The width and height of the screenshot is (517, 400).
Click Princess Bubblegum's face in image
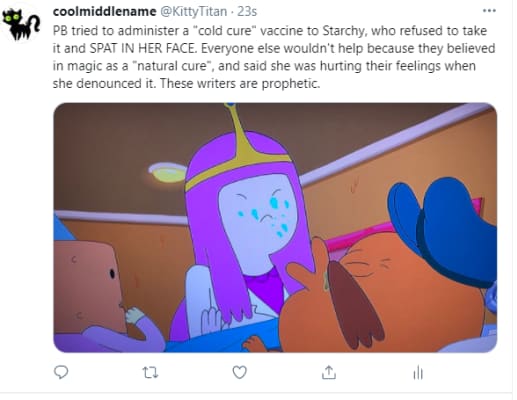(257, 217)
